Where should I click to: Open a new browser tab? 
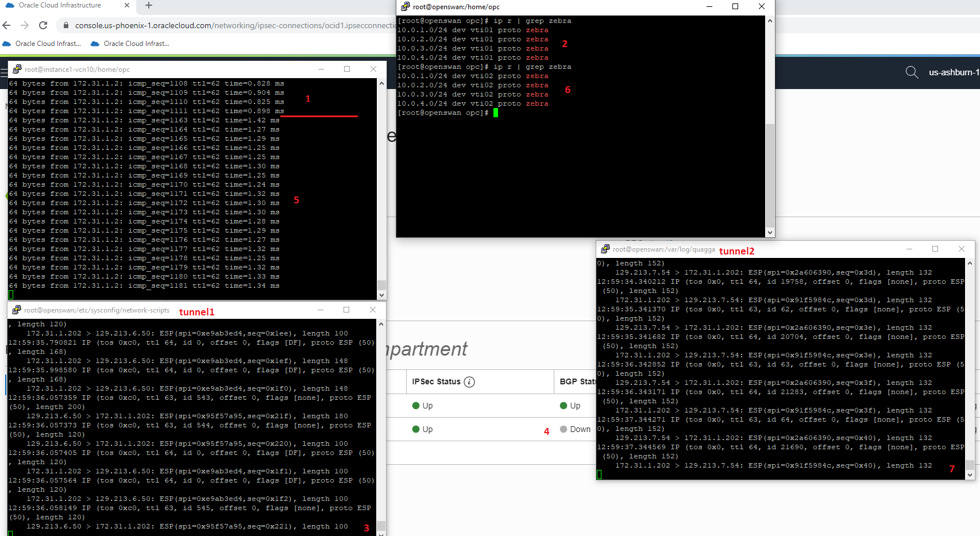[x=149, y=6]
